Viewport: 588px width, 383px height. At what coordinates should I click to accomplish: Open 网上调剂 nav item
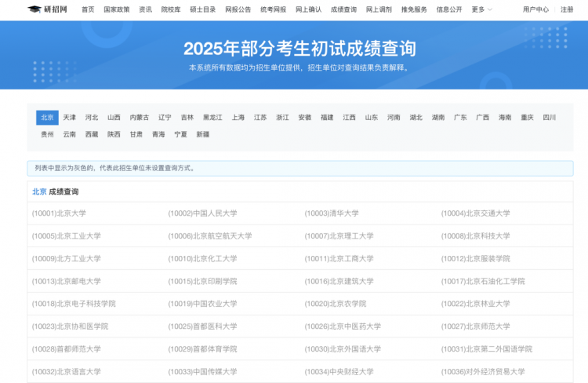pyautogui.click(x=379, y=9)
